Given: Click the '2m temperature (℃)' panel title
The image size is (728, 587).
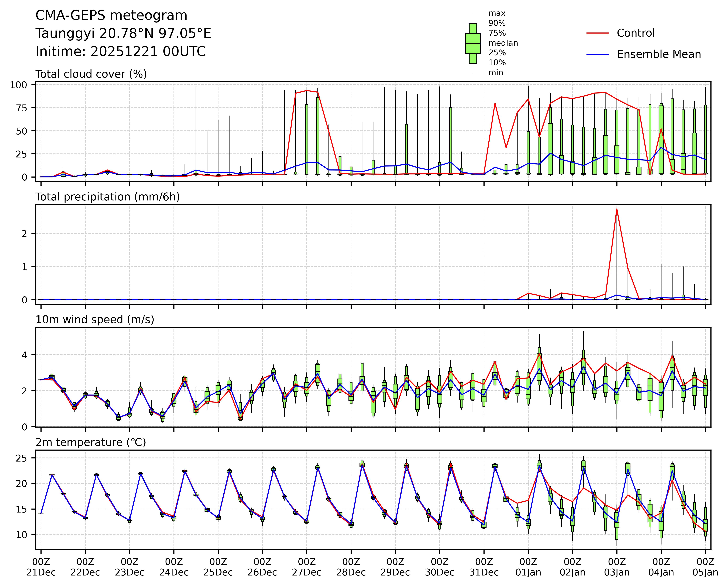Looking at the screenshot, I should tap(91, 442).
